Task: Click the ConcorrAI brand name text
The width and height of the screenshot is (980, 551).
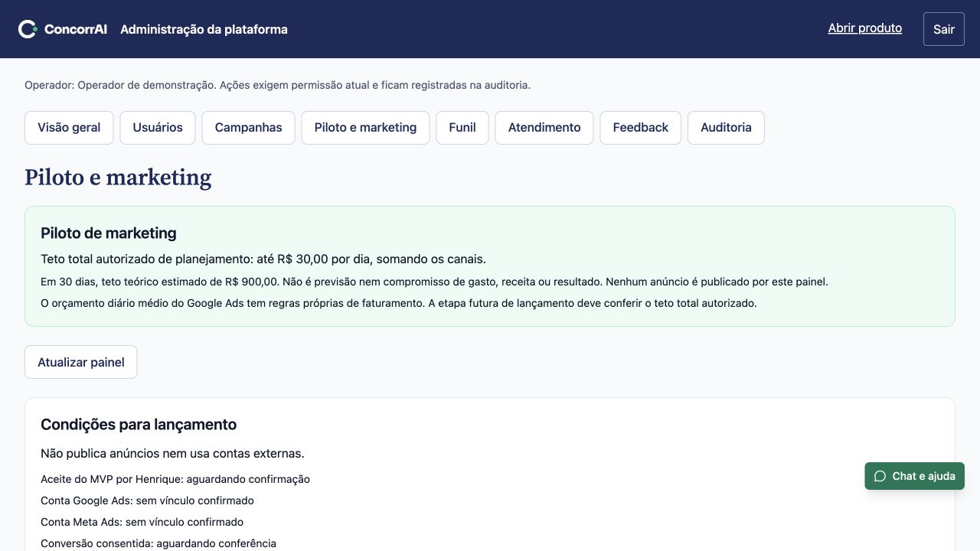Action: 76,29
